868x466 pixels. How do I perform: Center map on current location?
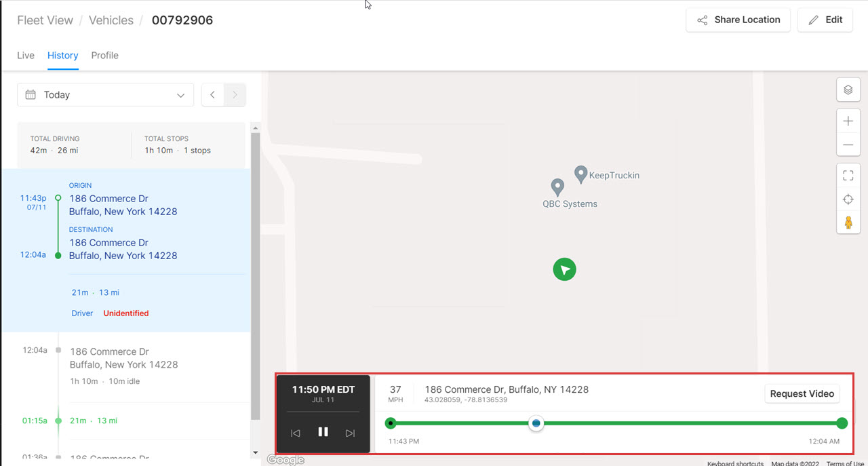(x=848, y=199)
